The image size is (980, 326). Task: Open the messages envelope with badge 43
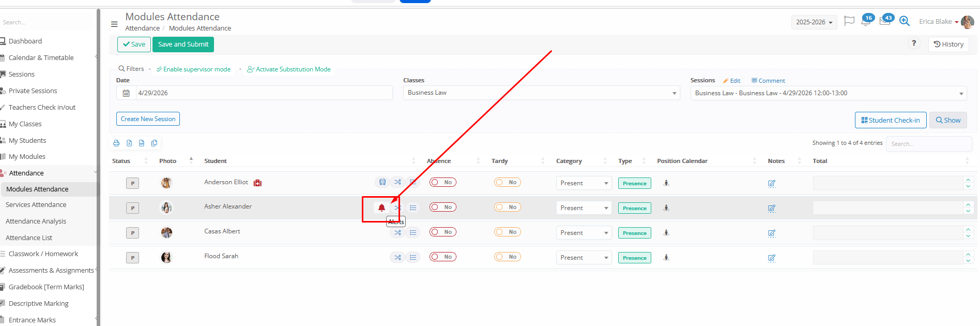click(x=885, y=21)
